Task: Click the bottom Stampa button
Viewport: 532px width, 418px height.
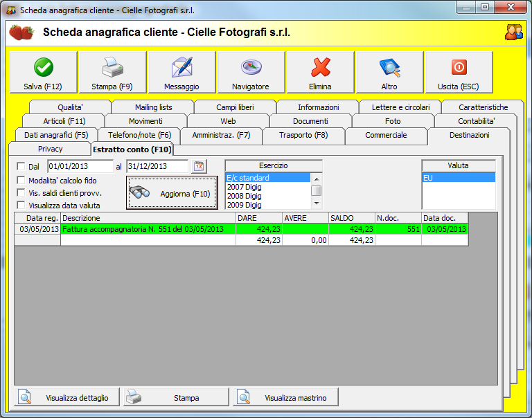Action: pyautogui.click(x=177, y=397)
